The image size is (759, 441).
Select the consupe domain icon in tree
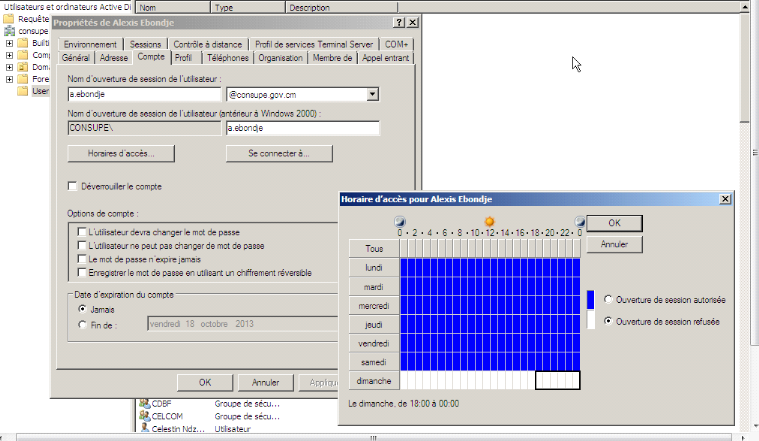[9, 31]
